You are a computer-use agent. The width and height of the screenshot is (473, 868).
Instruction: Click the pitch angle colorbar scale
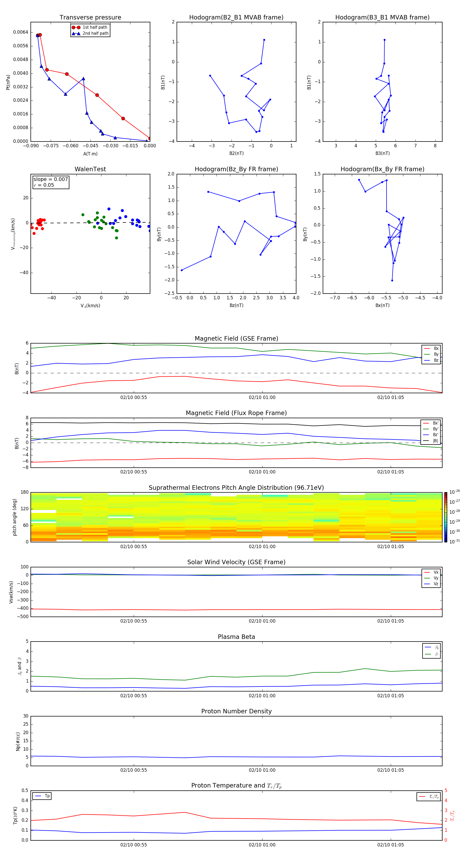(446, 517)
